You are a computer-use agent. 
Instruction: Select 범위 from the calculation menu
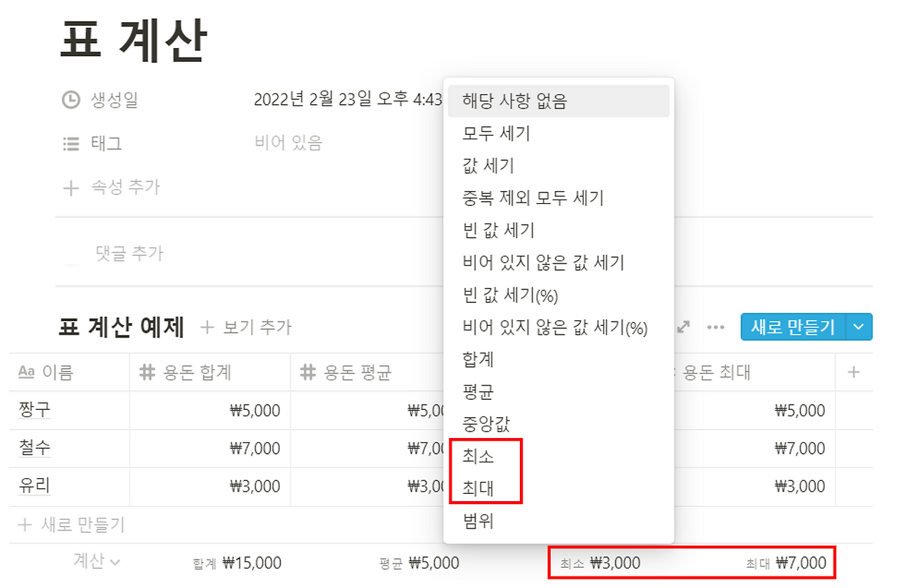pos(477,521)
